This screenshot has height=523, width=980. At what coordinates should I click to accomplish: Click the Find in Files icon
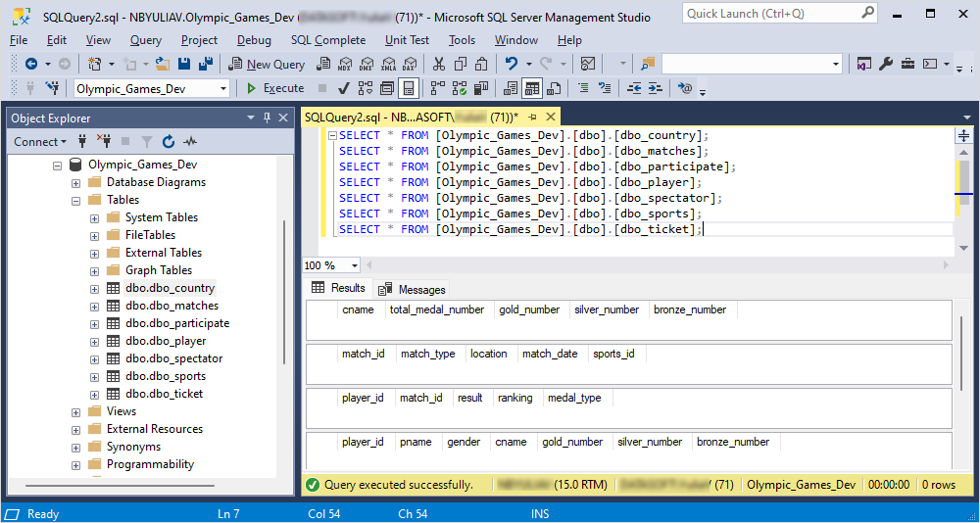(648, 64)
